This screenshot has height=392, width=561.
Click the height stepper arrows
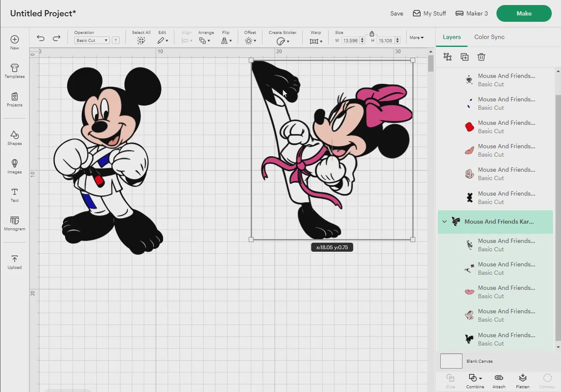click(x=397, y=41)
